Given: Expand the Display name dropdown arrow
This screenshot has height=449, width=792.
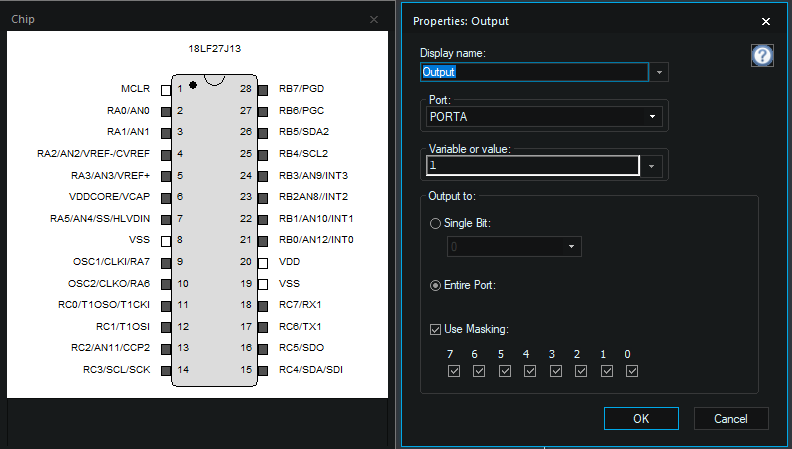Looking at the screenshot, I should [659, 72].
